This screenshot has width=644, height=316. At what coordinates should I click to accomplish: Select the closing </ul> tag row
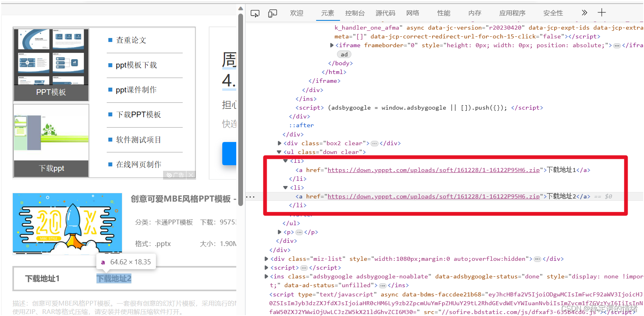click(x=291, y=223)
